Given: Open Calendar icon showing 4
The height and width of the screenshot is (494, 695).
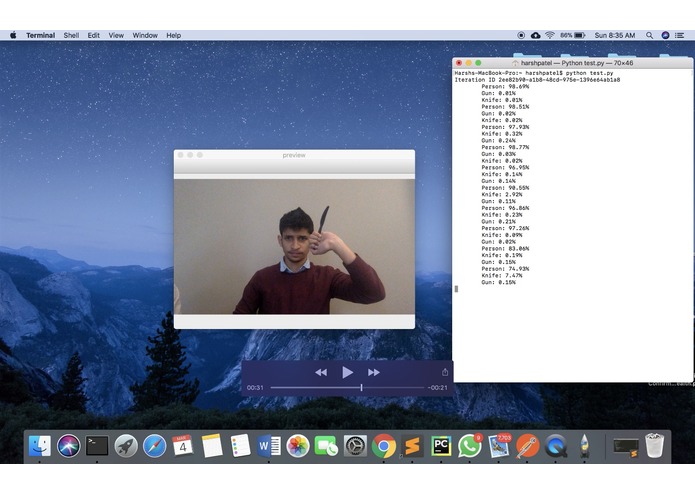Looking at the screenshot, I should [x=183, y=445].
